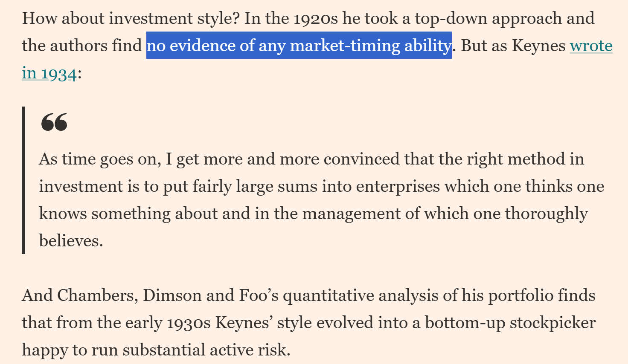Click the highlighted "no evidence of any market-timing ability" text
This screenshot has height=364, width=628.
click(x=299, y=46)
